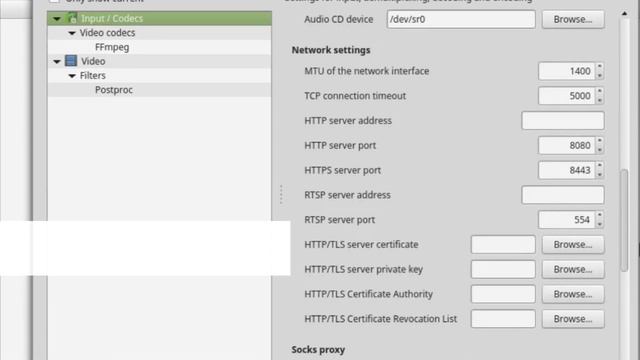The height and width of the screenshot is (360, 640).
Task: Collapse the Video tree node
Action: click(57, 62)
